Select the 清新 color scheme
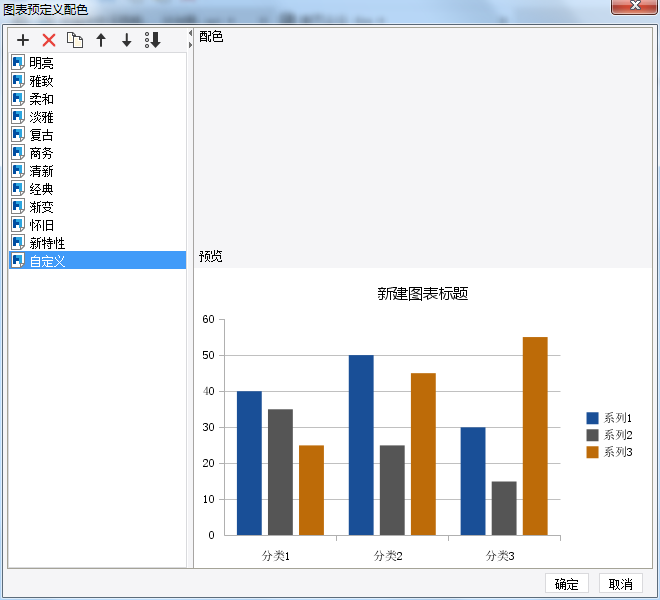 click(98, 171)
